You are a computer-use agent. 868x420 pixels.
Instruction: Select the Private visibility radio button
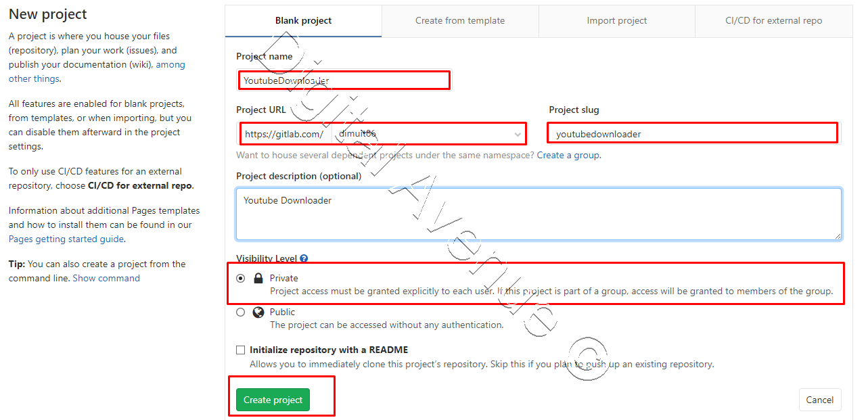coord(241,278)
